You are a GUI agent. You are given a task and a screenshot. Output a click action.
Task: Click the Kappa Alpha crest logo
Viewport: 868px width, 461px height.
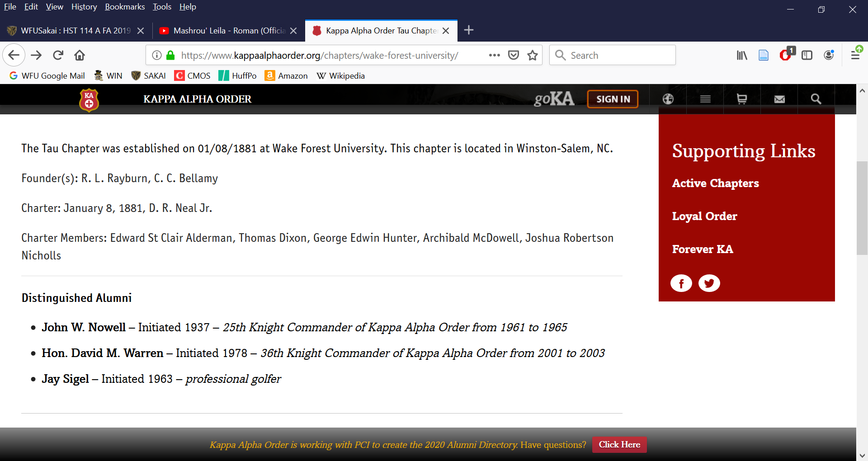[x=89, y=100]
